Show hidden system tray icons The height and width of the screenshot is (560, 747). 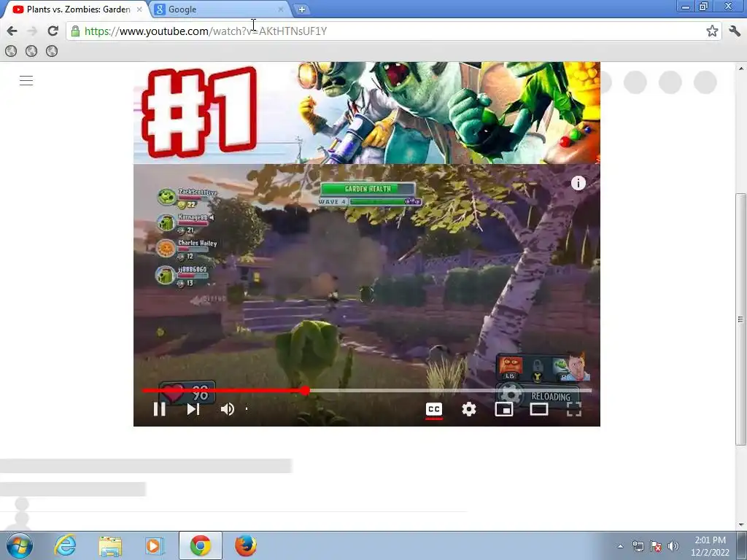620,546
